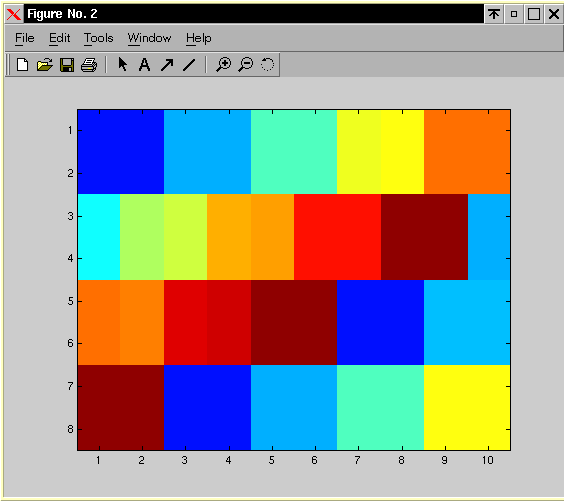Click the X window menu button in title bar
Image resolution: width=564 pixels, height=501 pixels.
[x=14, y=14]
